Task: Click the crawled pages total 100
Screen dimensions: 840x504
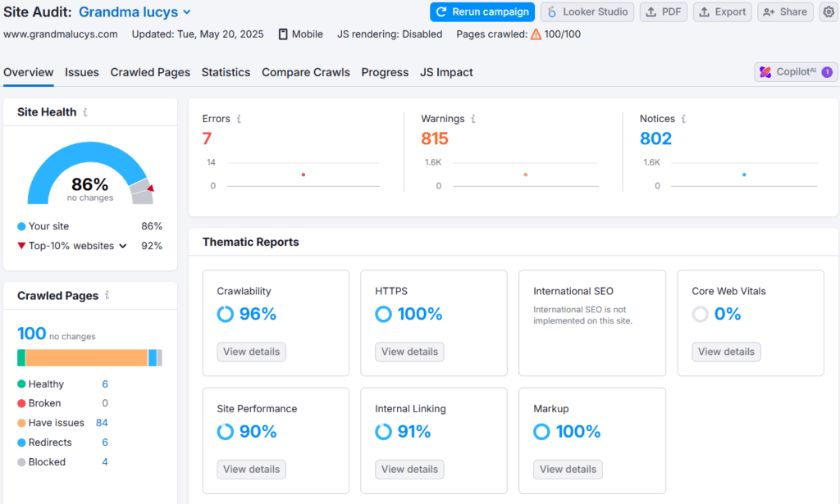Action: [32, 334]
